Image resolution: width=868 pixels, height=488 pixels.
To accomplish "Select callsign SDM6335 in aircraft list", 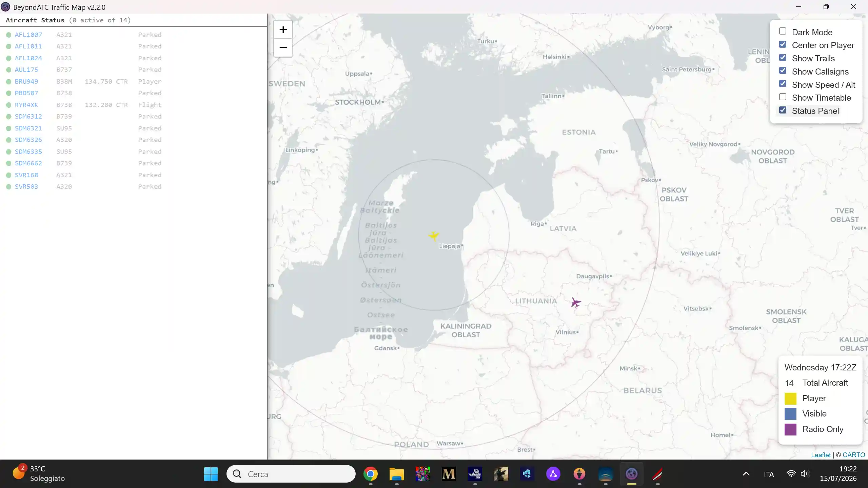I will coord(28,151).
